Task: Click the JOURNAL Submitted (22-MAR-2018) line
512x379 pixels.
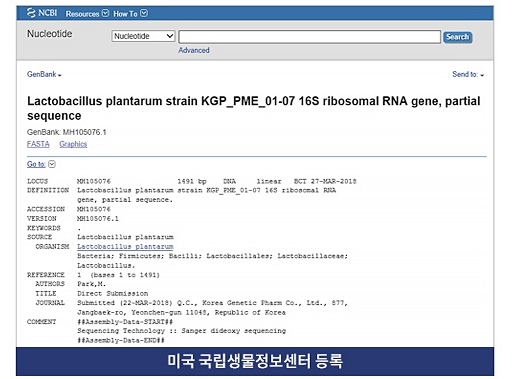Action: tap(212, 303)
